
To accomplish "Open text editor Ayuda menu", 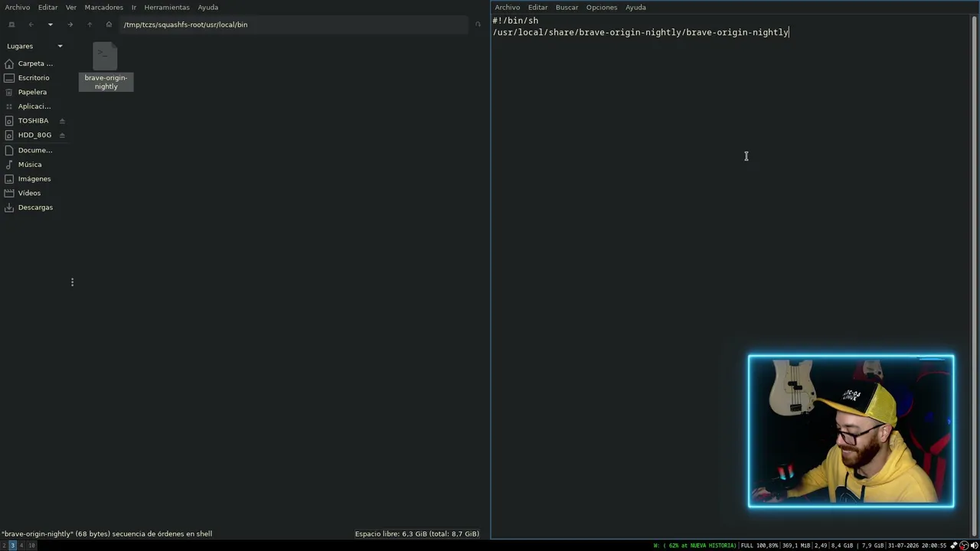I will pyautogui.click(x=636, y=8).
